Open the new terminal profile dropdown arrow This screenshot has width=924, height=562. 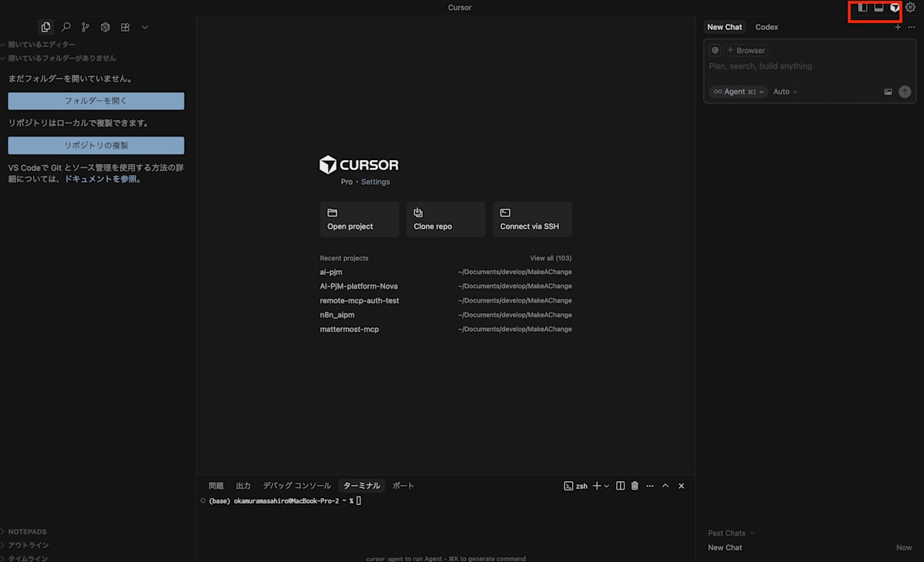pyautogui.click(x=607, y=486)
